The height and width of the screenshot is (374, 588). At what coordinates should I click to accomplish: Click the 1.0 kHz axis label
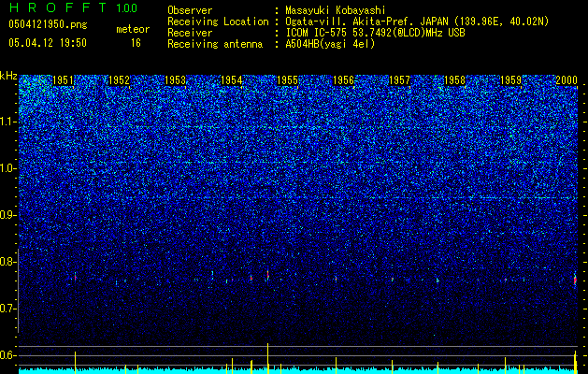(x=8, y=168)
